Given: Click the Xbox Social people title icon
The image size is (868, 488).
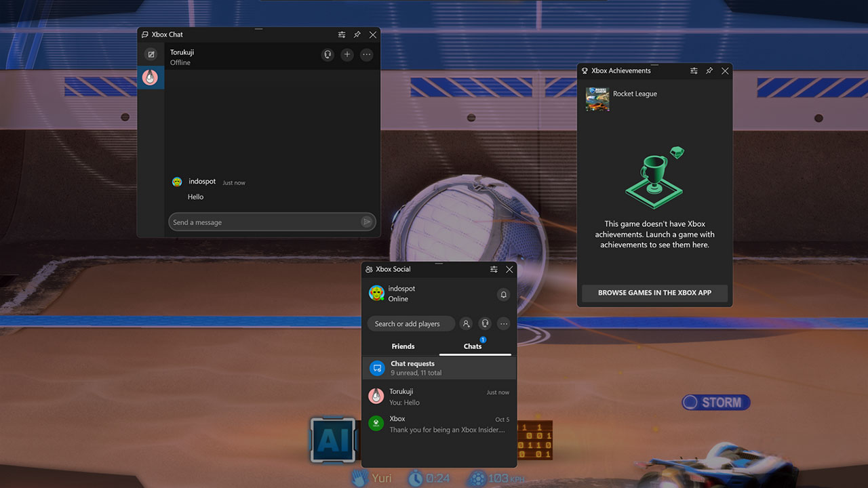Looking at the screenshot, I should click(x=369, y=269).
